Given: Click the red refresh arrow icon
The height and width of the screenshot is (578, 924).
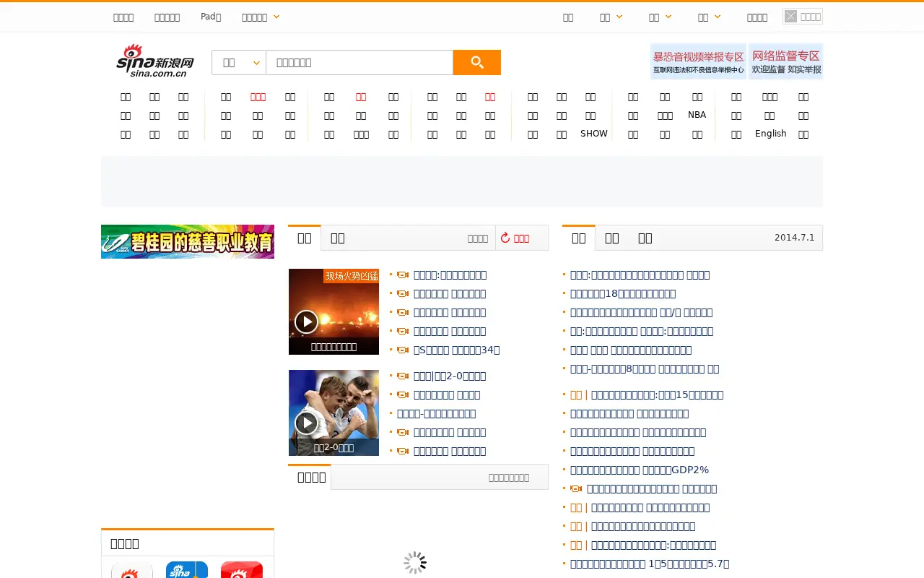Looking at the screenshot, I should coord(505,238).
